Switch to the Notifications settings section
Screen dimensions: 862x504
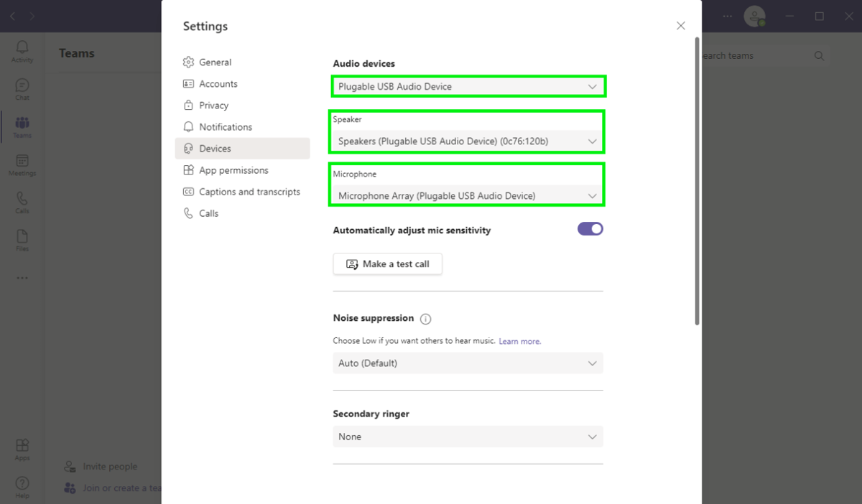tap(225, 126)
